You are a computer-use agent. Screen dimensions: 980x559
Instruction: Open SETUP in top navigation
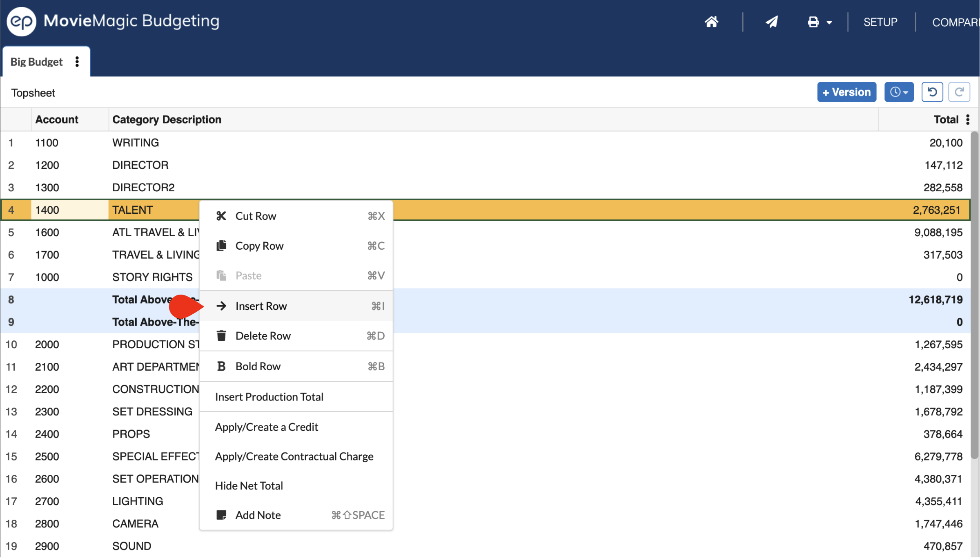click(x=880, y=22)
